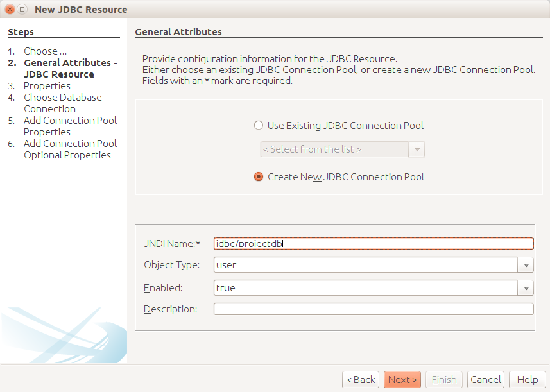Select the Create New JDBC Connection Pool option

259,176
